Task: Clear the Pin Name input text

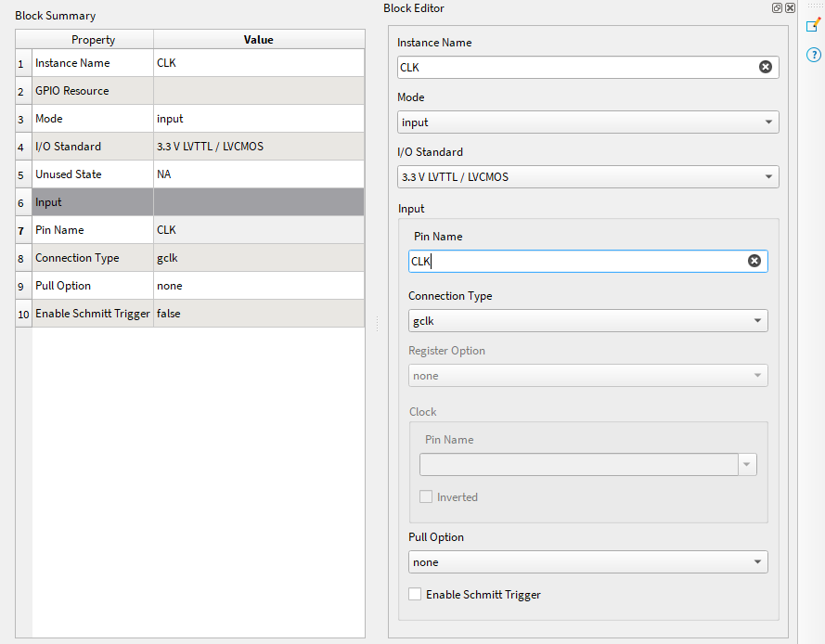Action: tap(754, 262)
